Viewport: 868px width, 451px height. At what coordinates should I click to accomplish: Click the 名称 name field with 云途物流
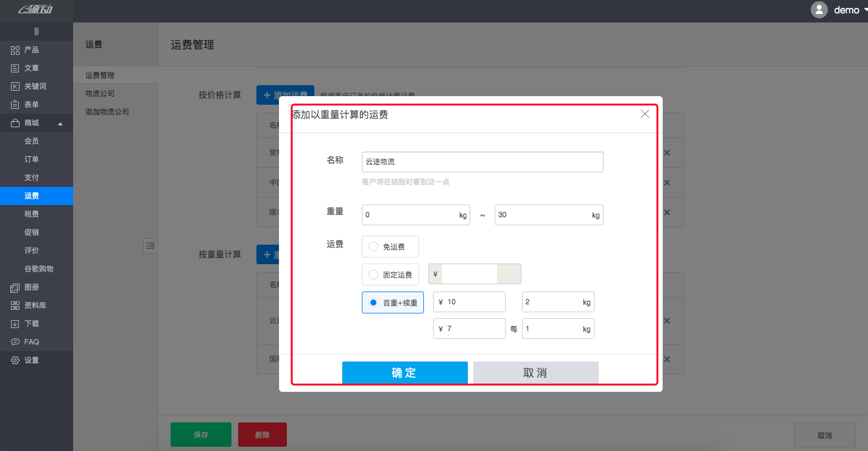482,162
